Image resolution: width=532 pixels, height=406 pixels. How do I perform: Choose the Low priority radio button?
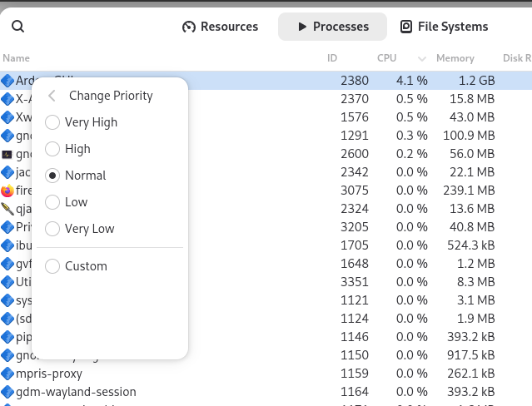[x=52, y=202]
